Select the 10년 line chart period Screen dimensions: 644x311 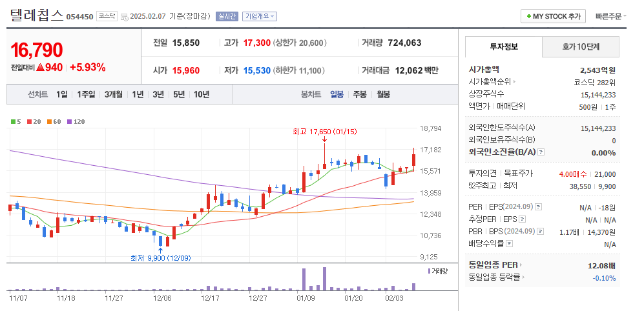(202, 94)
